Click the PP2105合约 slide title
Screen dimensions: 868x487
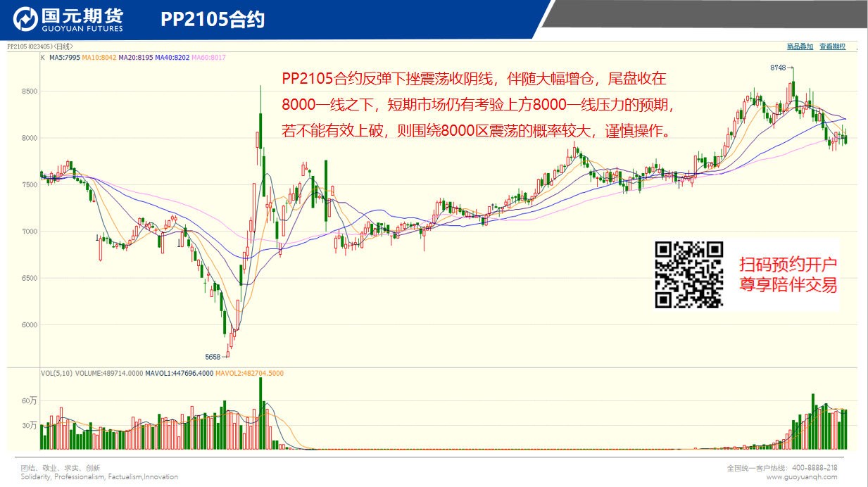click(x=213, y=20)
